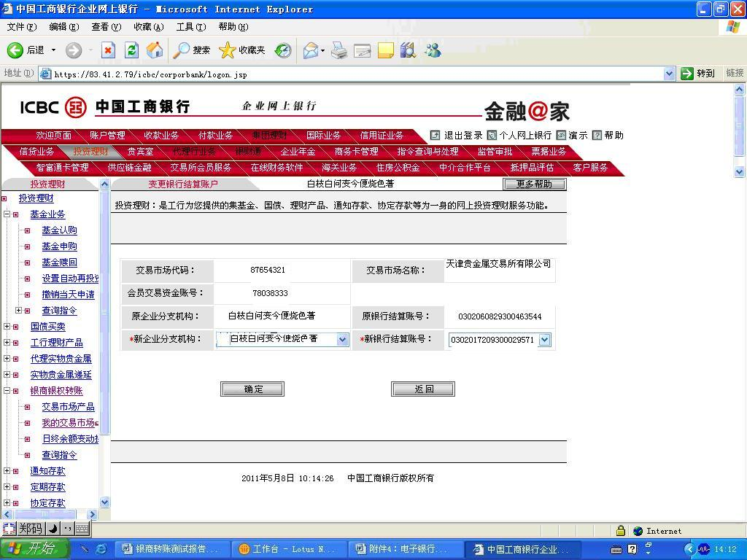Open the 查看 menu
Image resolution: width=747 pixels, height=560 pixels.
tap(107, 27)
